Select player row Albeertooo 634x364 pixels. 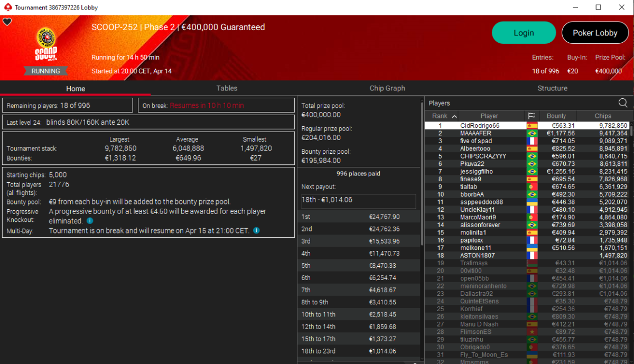(x=527, y=149)
